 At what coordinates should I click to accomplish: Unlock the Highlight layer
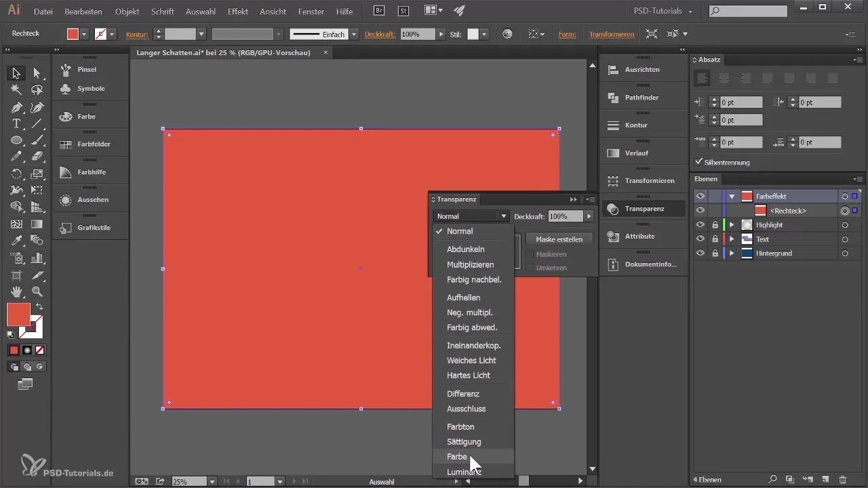coord(715,224)
